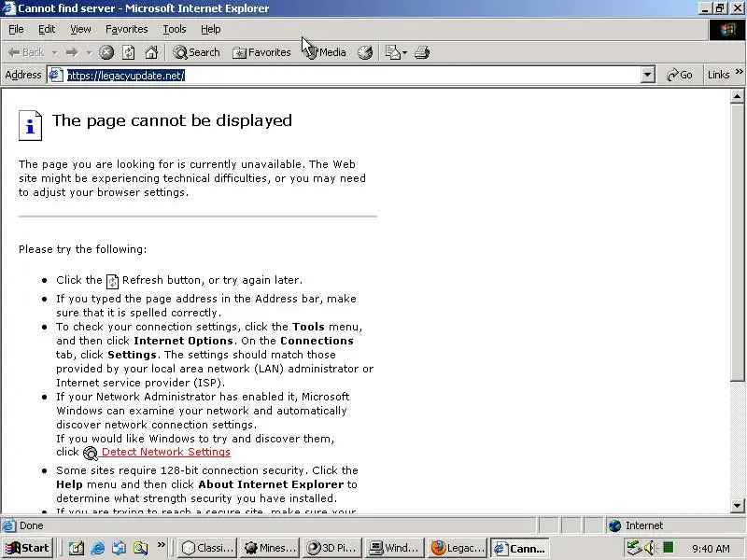Open the File menu
The height and width of the screenshot is (560, 747).
[16, 29]
